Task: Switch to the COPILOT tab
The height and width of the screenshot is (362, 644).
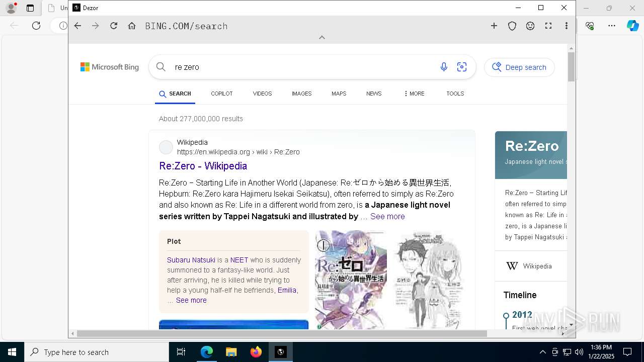Action: point(222,94)
